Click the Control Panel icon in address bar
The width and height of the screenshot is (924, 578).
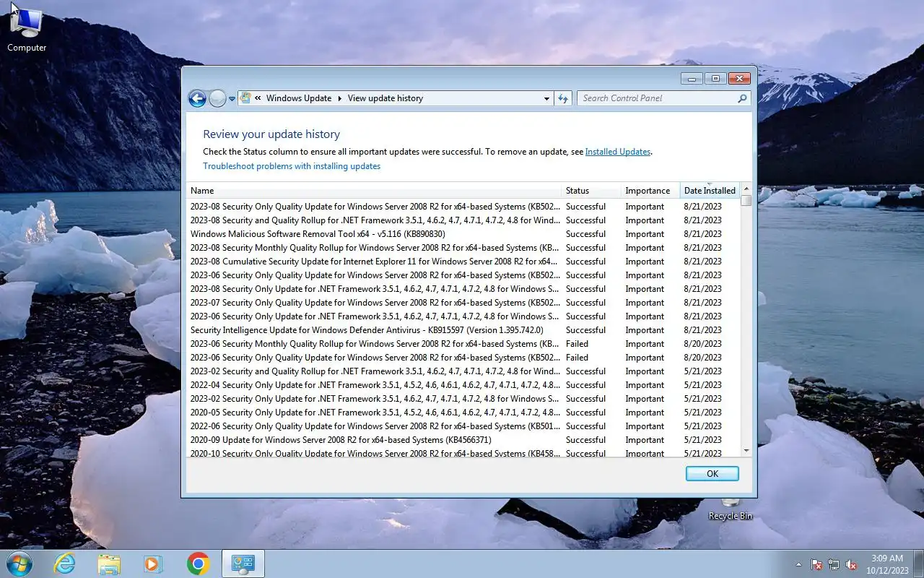245,98
